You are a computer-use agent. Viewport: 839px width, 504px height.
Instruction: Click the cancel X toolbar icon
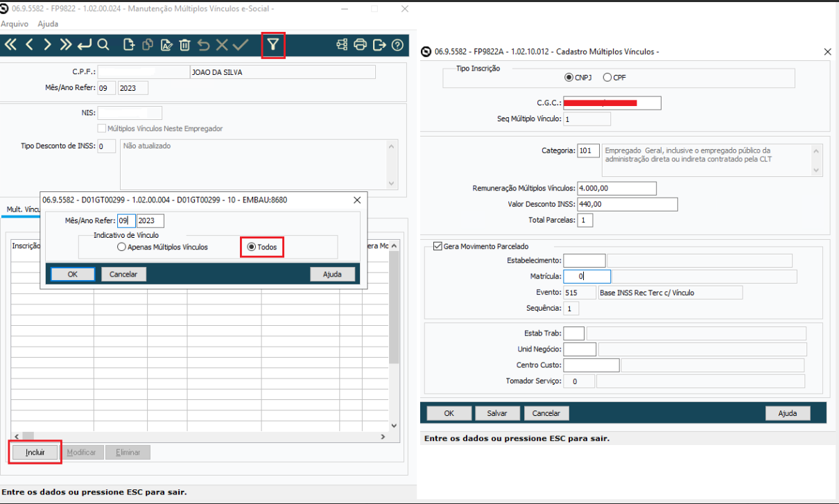(222, 45)
